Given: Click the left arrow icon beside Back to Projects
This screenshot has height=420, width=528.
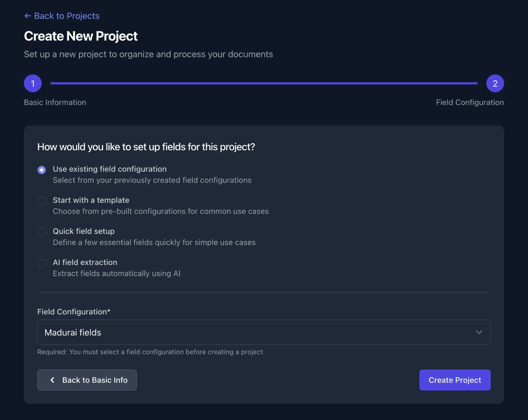Looking at the screenshot, I should 28,16.
